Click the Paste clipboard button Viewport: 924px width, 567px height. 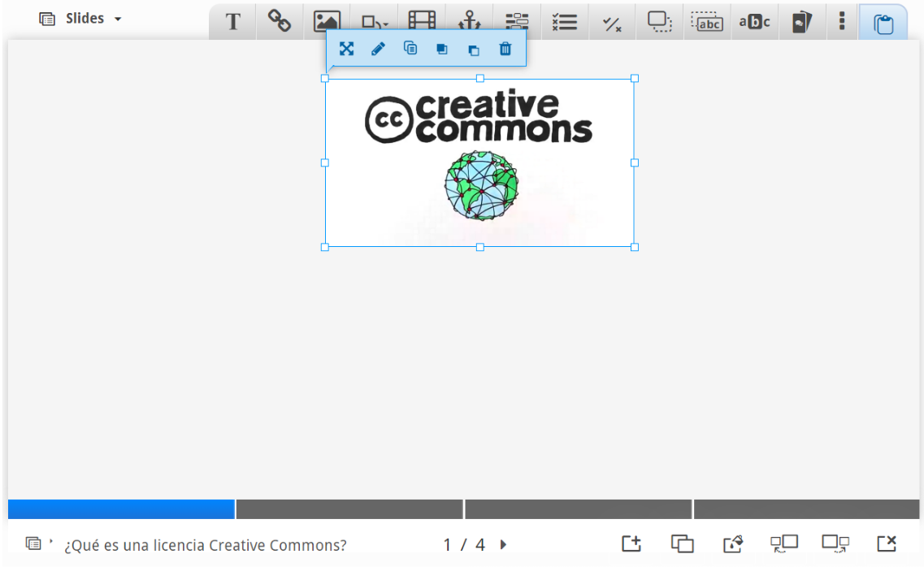[883, 23]
